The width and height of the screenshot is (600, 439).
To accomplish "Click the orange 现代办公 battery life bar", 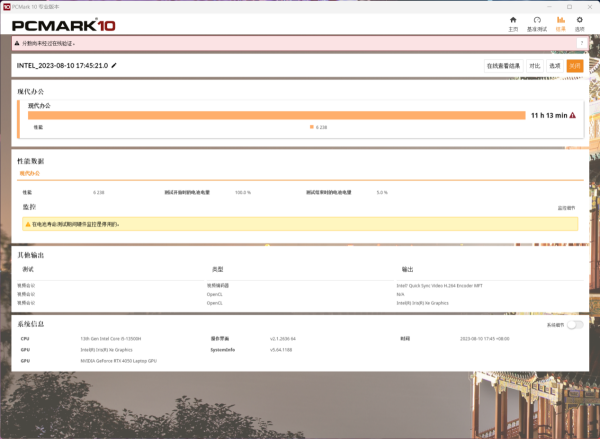I will click(x=276, y=115).
